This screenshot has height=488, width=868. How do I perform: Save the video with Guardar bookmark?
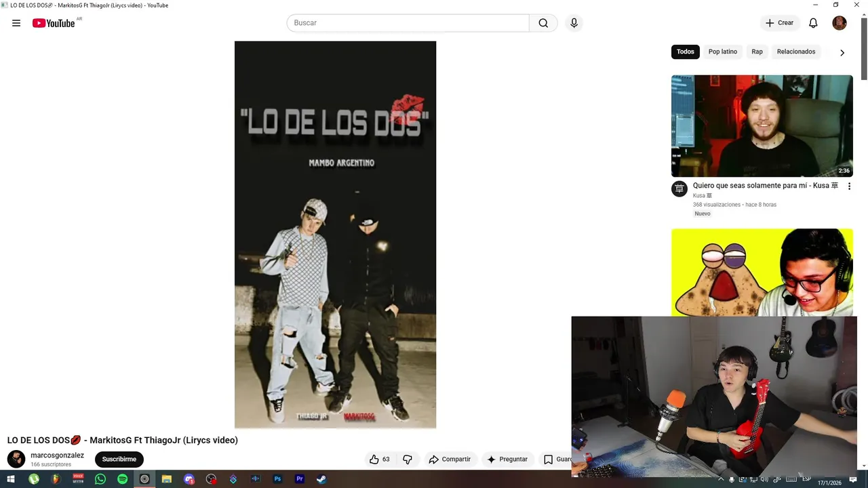tap(555, 459)
